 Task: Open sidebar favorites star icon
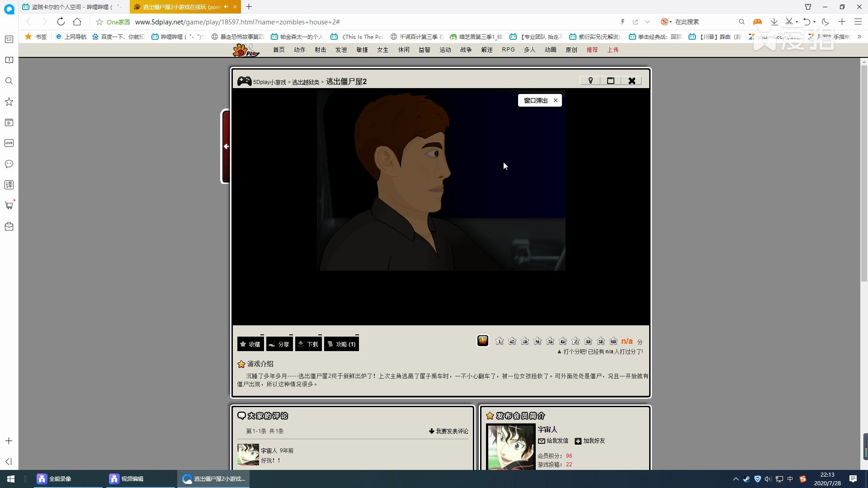click(9, 102)
